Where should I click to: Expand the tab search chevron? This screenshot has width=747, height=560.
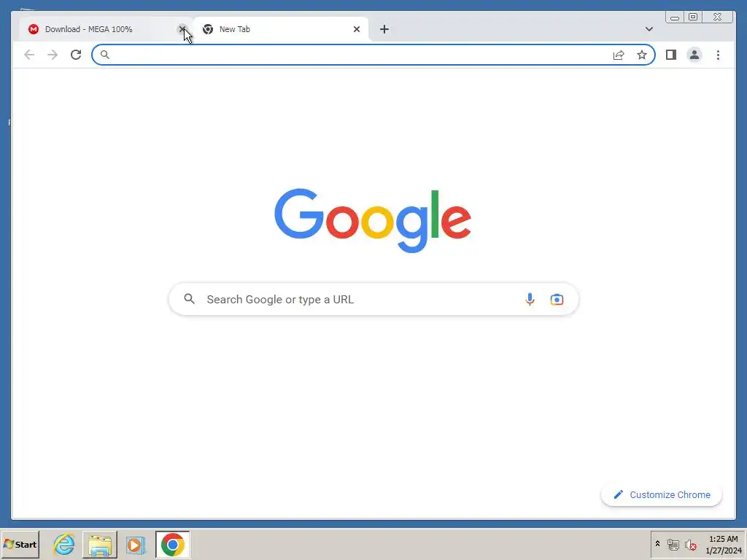click(x=649, y=29)
